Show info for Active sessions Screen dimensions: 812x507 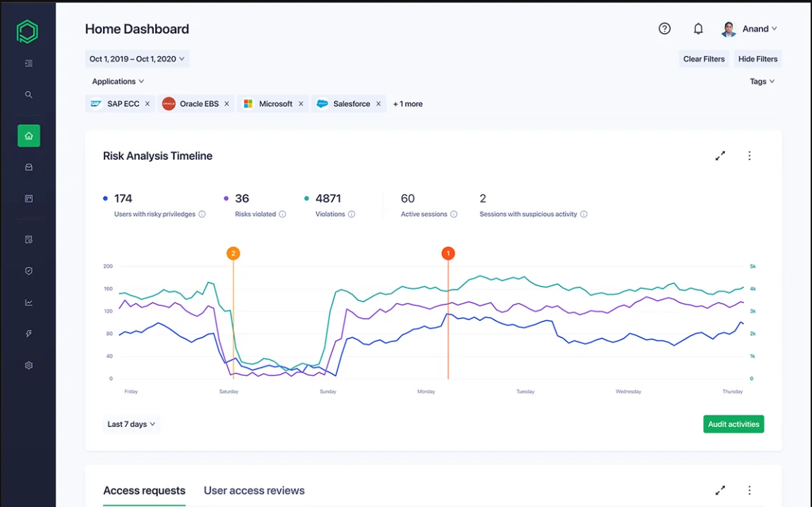tap(453, 214)
